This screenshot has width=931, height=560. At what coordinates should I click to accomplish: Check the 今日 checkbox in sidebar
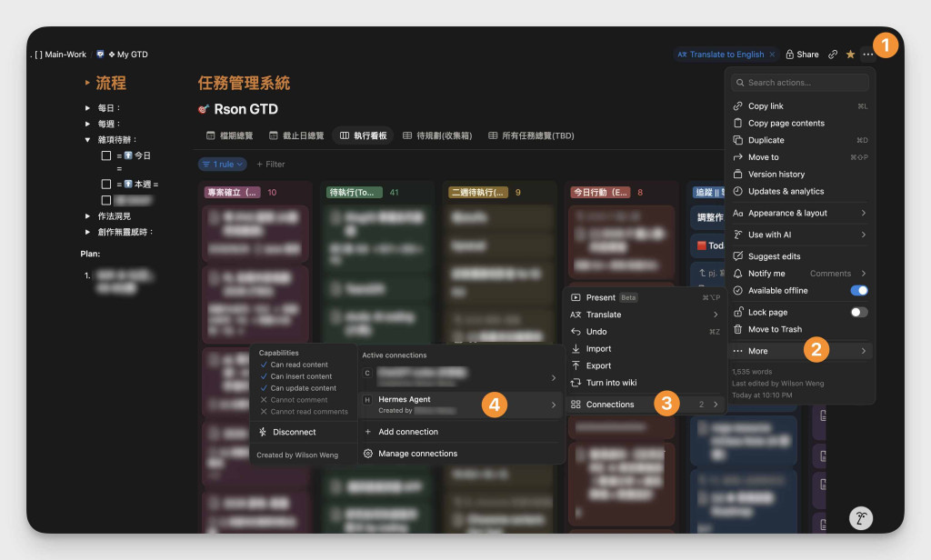106,155
